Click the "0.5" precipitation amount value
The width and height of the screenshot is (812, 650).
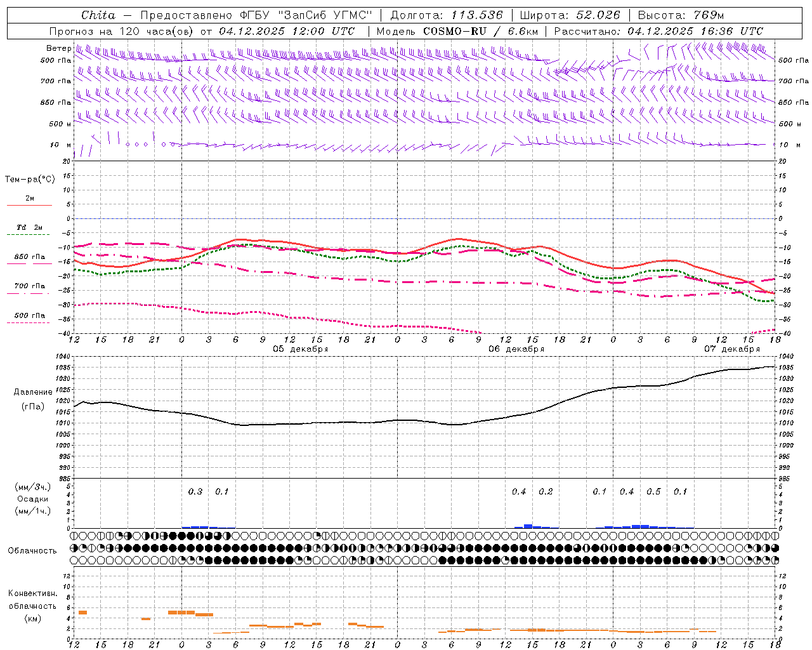tap(653, 491)
